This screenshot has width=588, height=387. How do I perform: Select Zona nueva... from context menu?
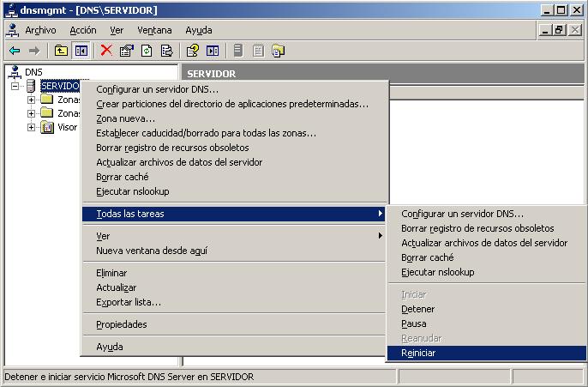(125, 118)
